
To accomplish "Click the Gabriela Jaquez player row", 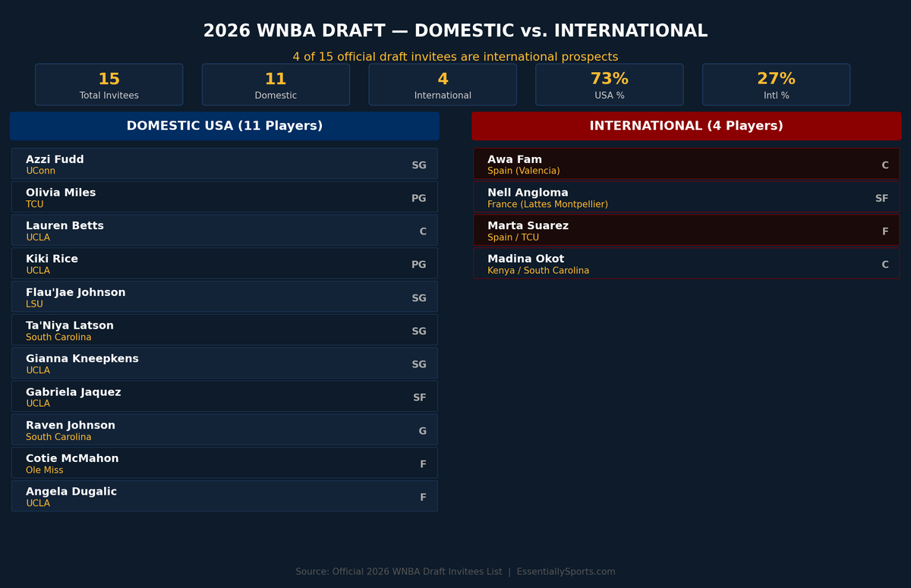I will [x=225, y=397].
